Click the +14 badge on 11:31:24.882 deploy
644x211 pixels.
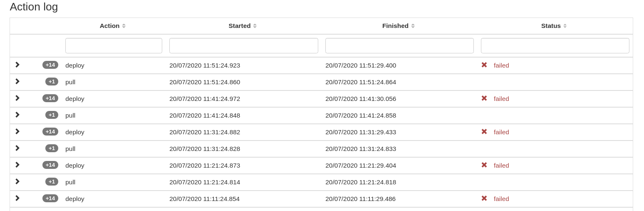[50, 132]
